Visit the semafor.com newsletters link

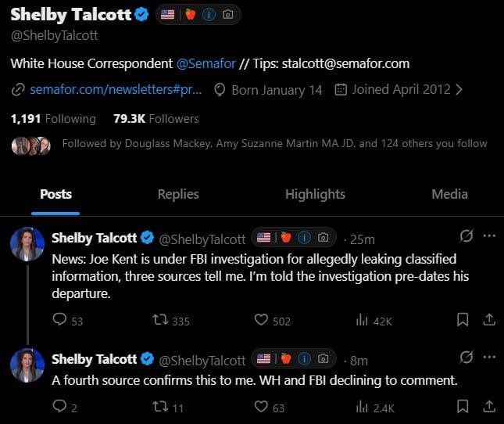tap(116, 89)
